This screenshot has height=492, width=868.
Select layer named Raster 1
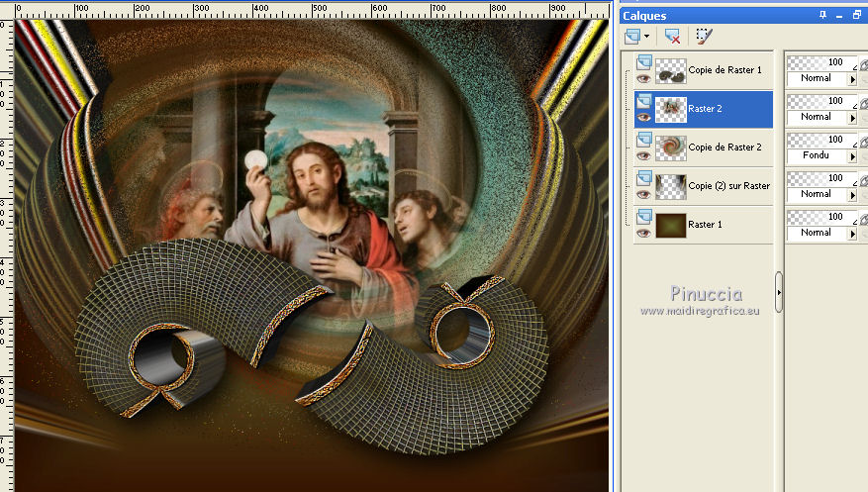click(x=705, y=224)
